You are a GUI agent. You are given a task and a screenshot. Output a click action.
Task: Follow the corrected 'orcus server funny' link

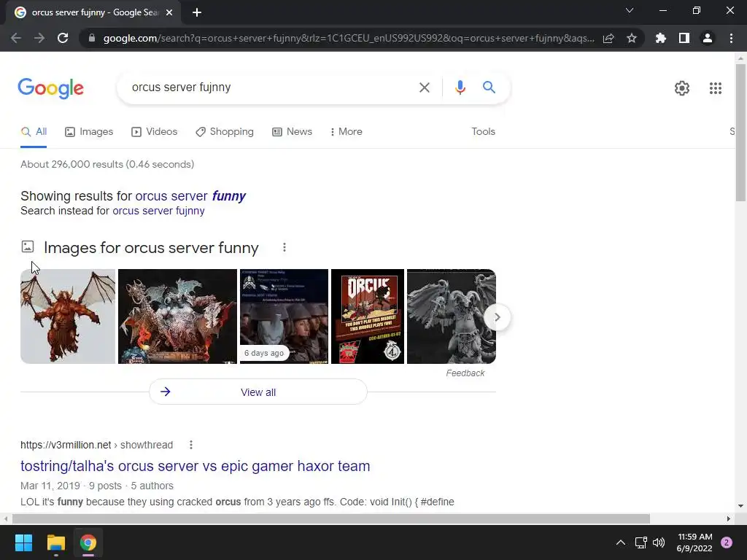coord(190,196)
